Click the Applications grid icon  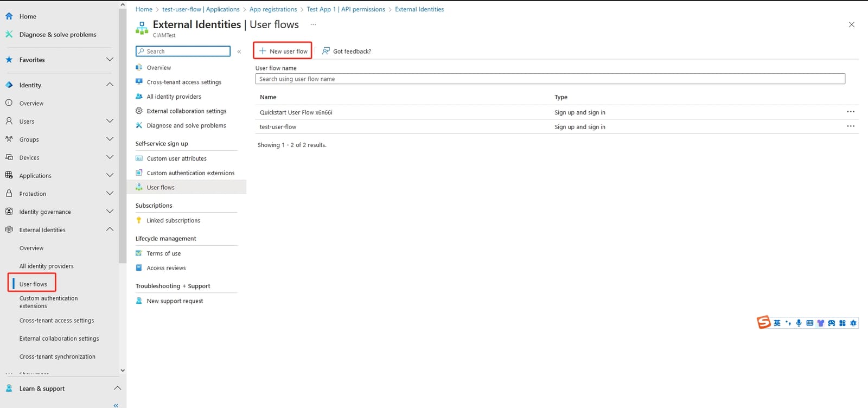[9, 175]
